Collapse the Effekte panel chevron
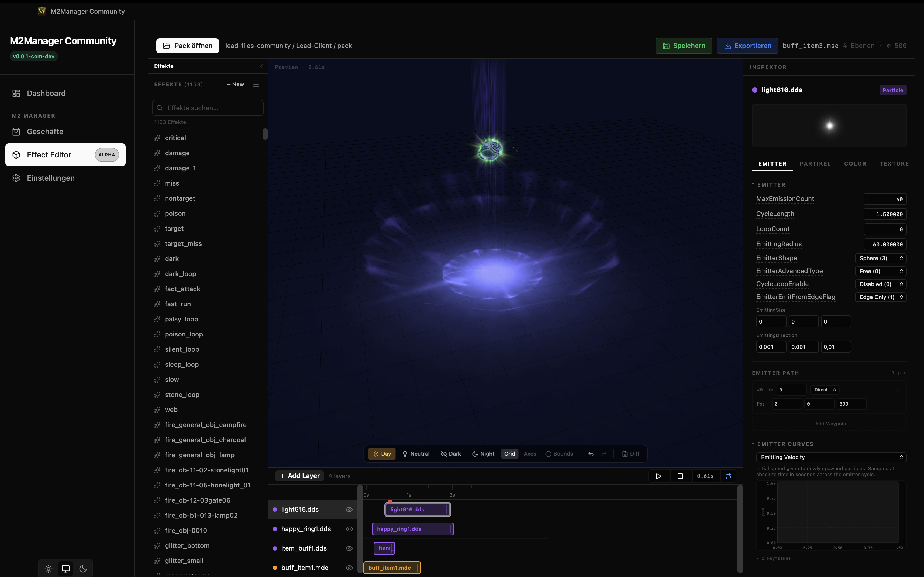The height and width of the screenshot is (577, 924). tap(261, 66)
